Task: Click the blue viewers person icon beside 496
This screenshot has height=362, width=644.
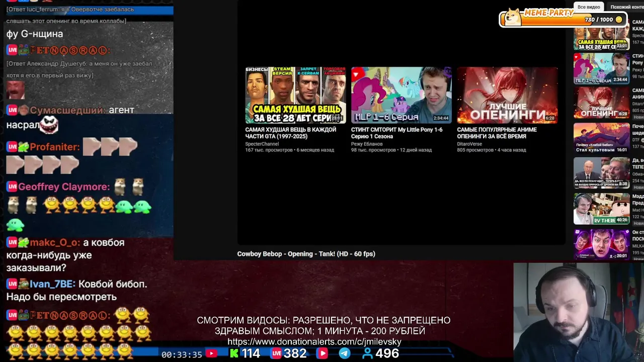Action: coord(368,353)
